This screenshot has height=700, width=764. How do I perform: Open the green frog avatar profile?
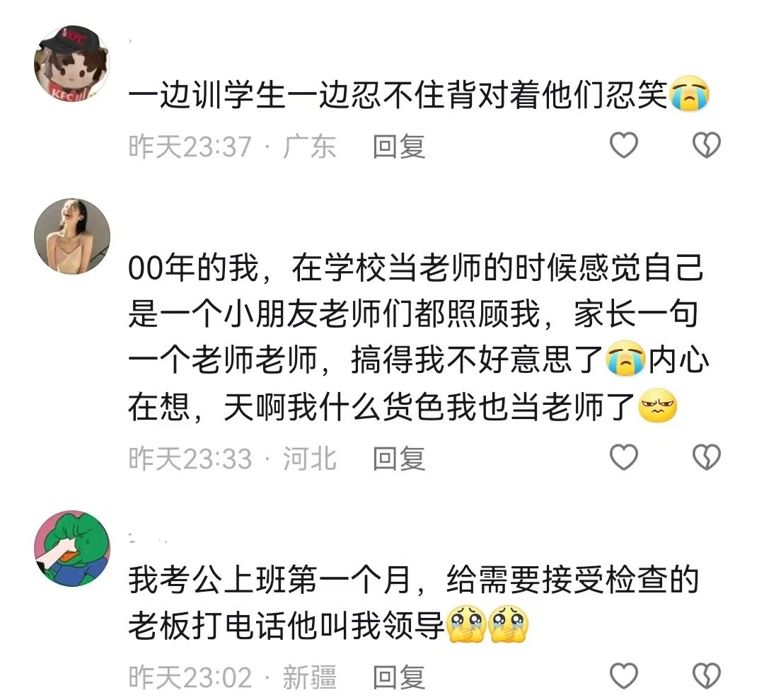pos(72,549)
